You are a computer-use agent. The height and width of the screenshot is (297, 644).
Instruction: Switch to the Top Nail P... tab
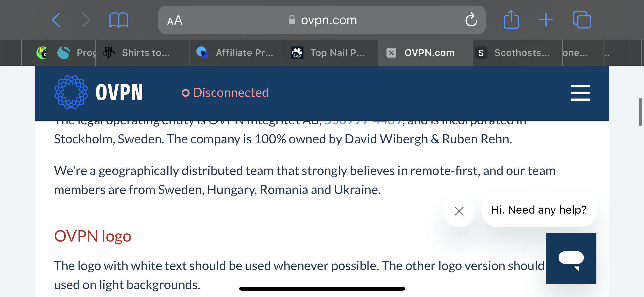pos(331,53)
